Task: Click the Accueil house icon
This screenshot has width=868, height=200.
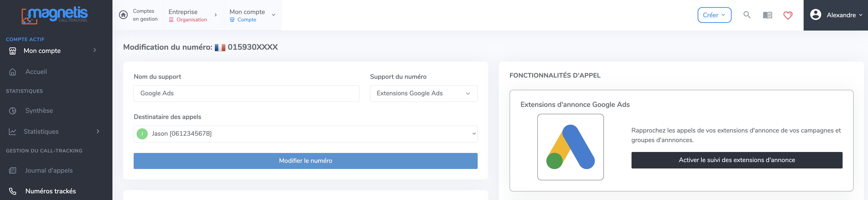Action: (x=13, y=72)
